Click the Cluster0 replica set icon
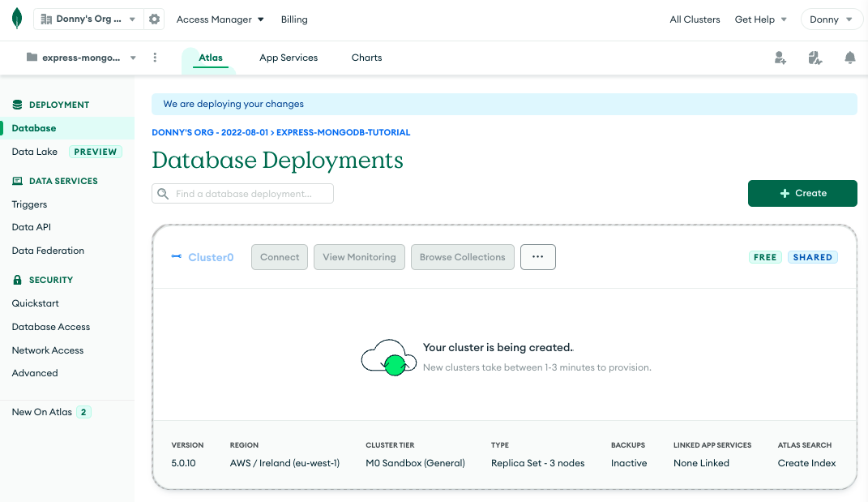 point(177,256)
